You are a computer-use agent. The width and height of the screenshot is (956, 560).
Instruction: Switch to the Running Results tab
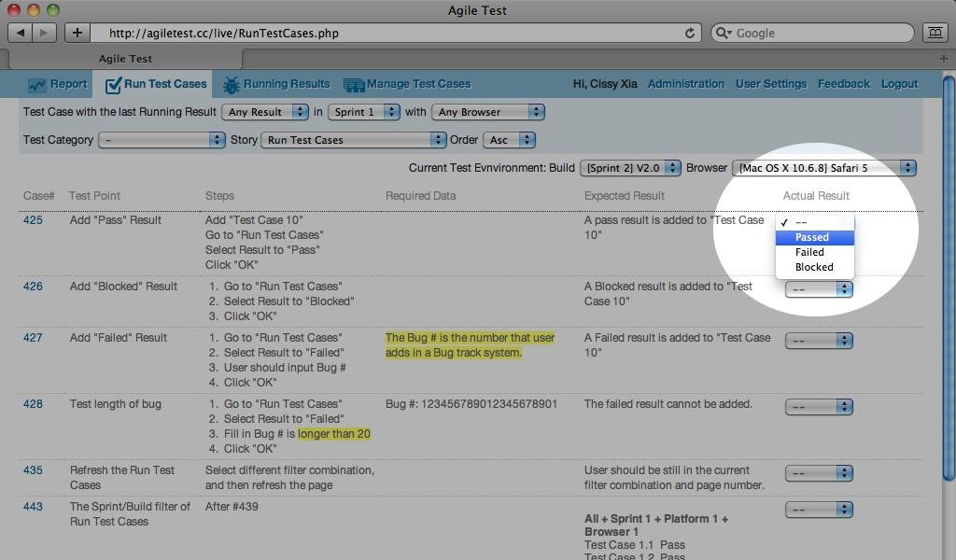[x=280, y=84]
